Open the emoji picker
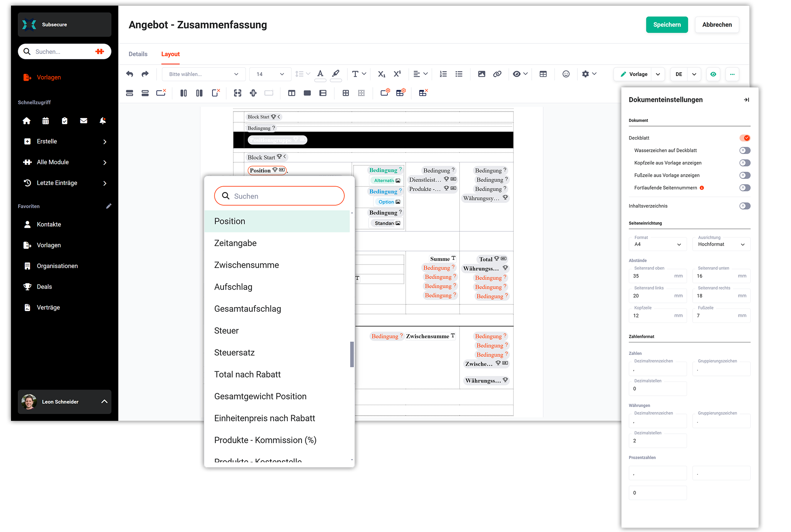The height and width of the screenshot is (532, 791). click(x=566, y=74)
